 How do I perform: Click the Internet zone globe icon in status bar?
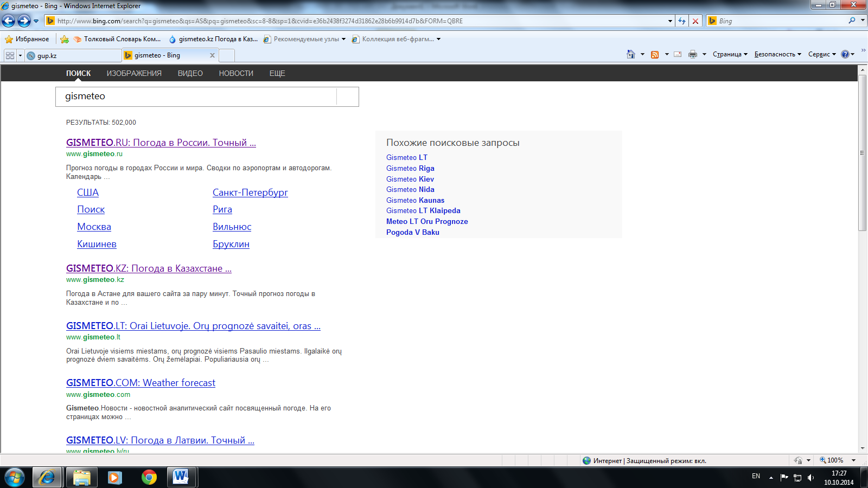click(x=586, y=460)
